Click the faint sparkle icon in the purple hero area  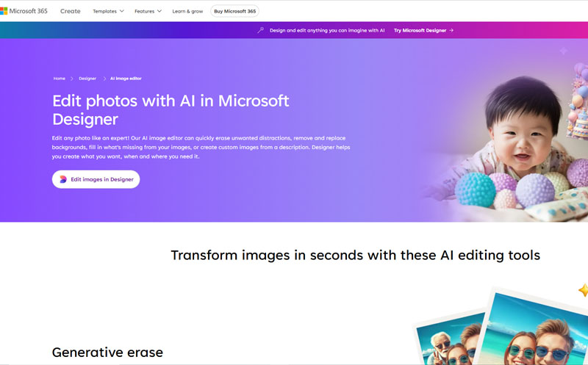[x=563, y=51]
